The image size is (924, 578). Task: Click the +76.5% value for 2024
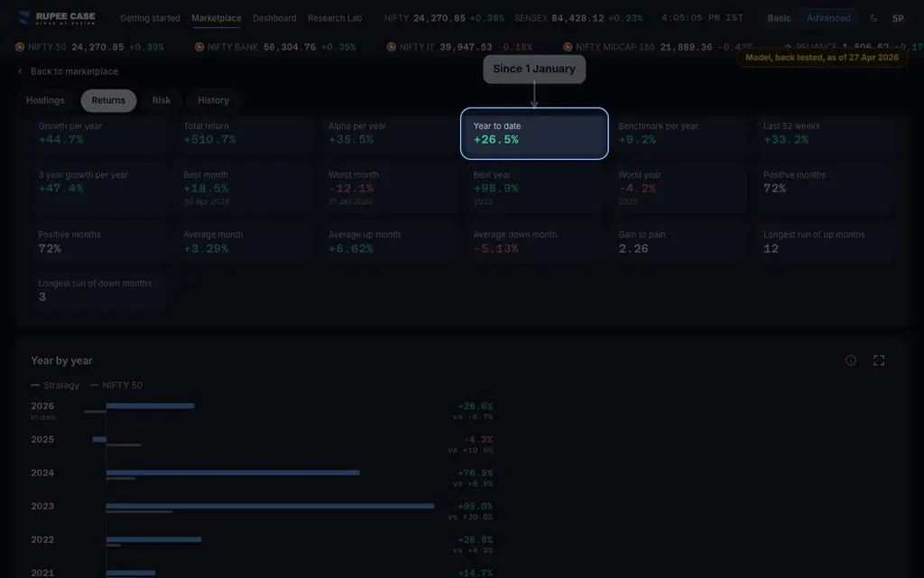pyautogui.click(x=475, y=473)
